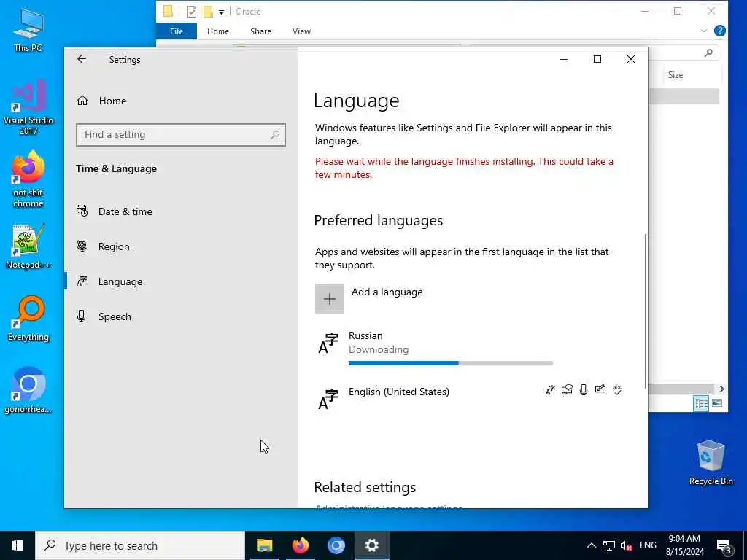This screenshot has width=747, height=560.
Task: Click the network tray icon
Action: point(609,545)
